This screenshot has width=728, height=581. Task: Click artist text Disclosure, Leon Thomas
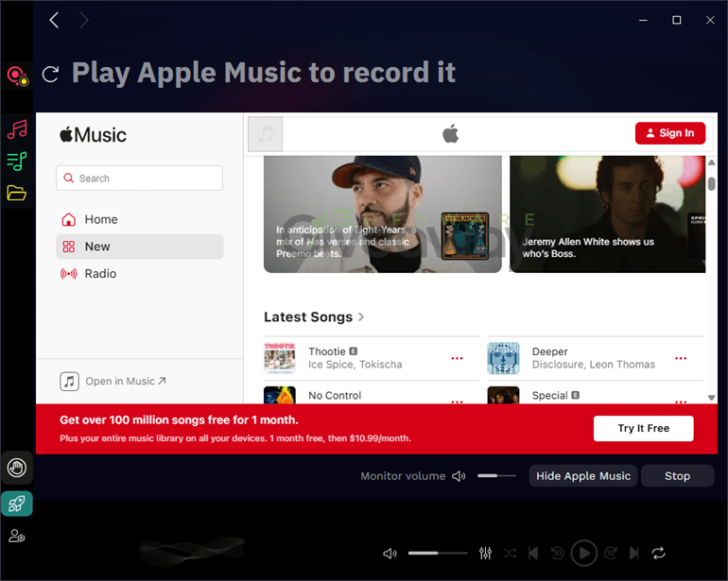(x=594, y=365)
